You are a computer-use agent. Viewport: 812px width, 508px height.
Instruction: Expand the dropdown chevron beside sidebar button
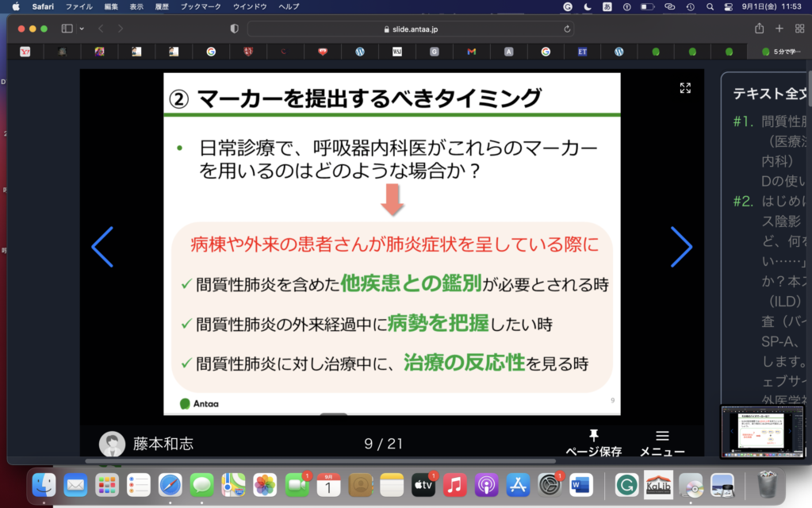coord(81,29)
